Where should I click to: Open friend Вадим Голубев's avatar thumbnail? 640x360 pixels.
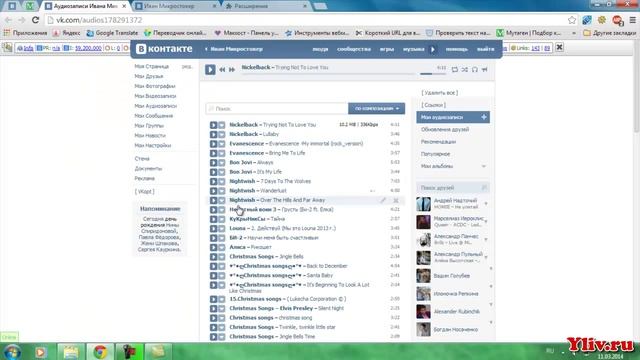point(423,276)
